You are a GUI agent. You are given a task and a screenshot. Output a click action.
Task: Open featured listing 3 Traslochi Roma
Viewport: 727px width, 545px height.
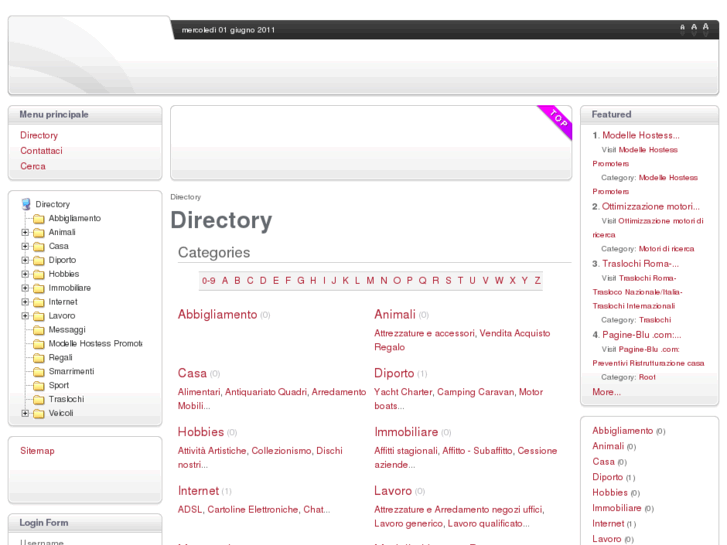pos(641,264)
